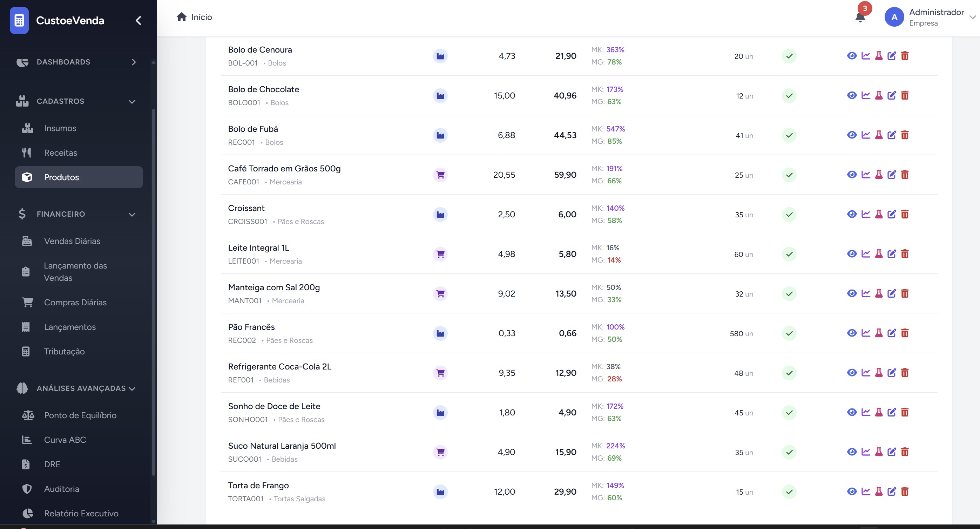The width and height of the screenshot is (980, 529).
Task: Click CustoeVenda calculator logo
Action: 19,20
